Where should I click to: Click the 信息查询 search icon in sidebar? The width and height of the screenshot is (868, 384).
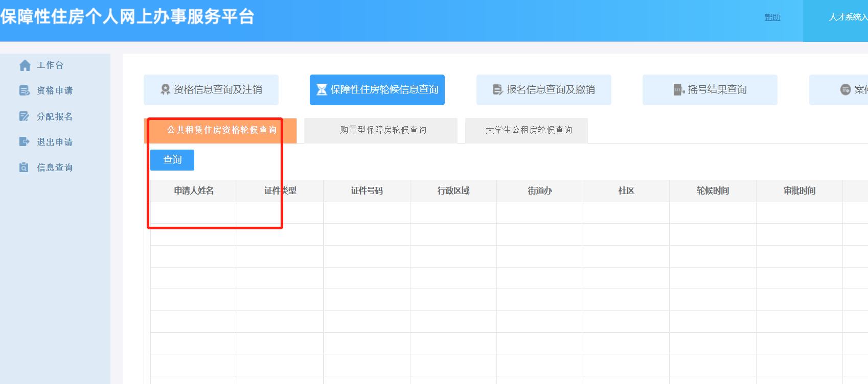(24, 167)
